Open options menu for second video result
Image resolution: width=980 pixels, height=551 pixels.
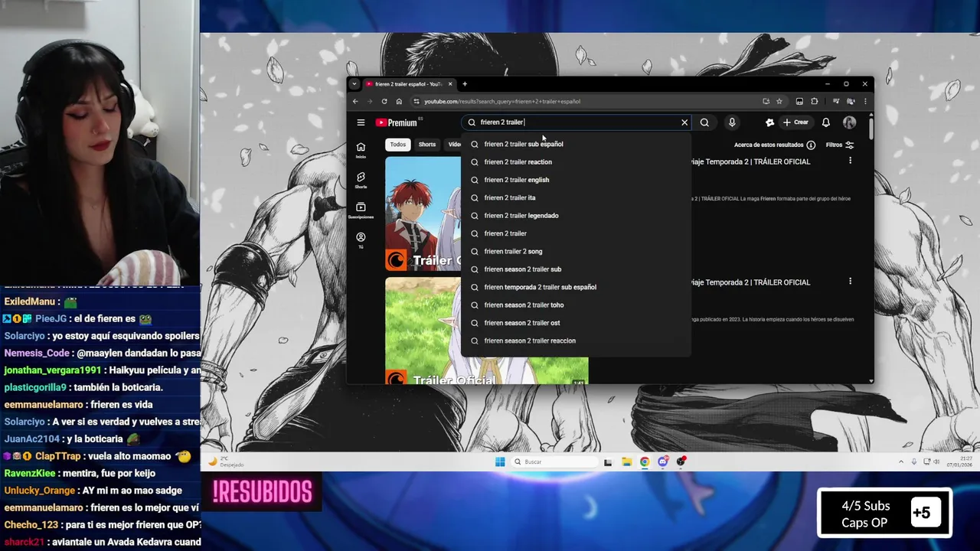click(850, 282)
